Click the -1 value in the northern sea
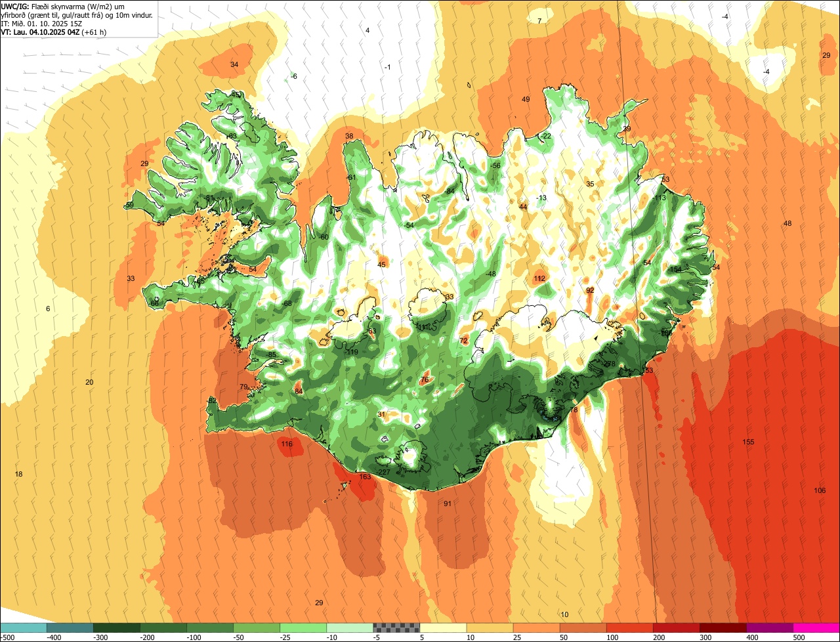Screen dimensions: 840x642 (x=387, y=67)
